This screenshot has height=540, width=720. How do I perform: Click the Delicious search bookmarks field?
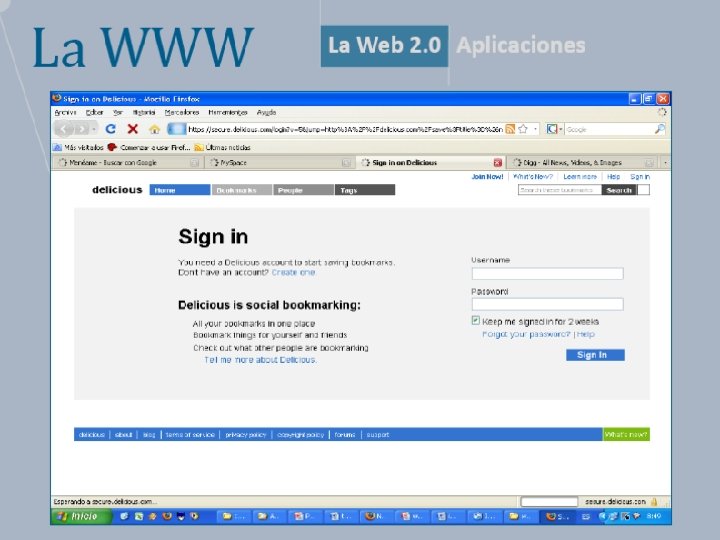(x=559, y=190)
